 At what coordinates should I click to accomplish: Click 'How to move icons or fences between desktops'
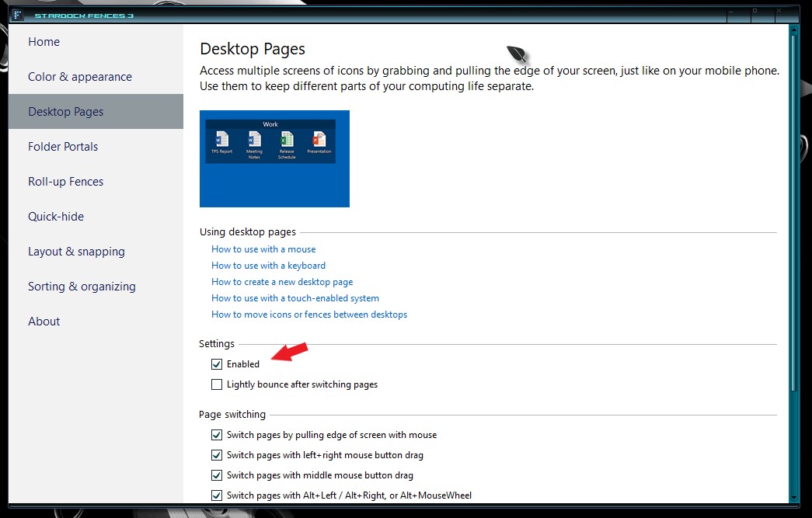click(x=309, y=315)
